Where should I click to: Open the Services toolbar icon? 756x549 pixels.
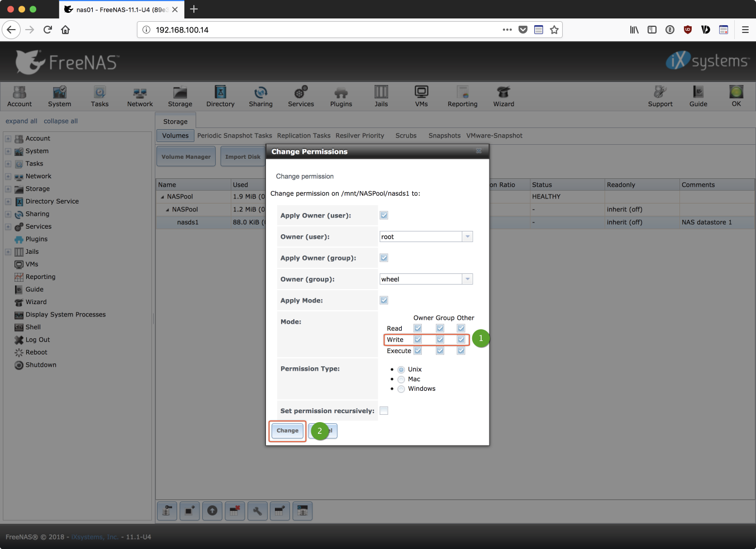tap(301, 96)
